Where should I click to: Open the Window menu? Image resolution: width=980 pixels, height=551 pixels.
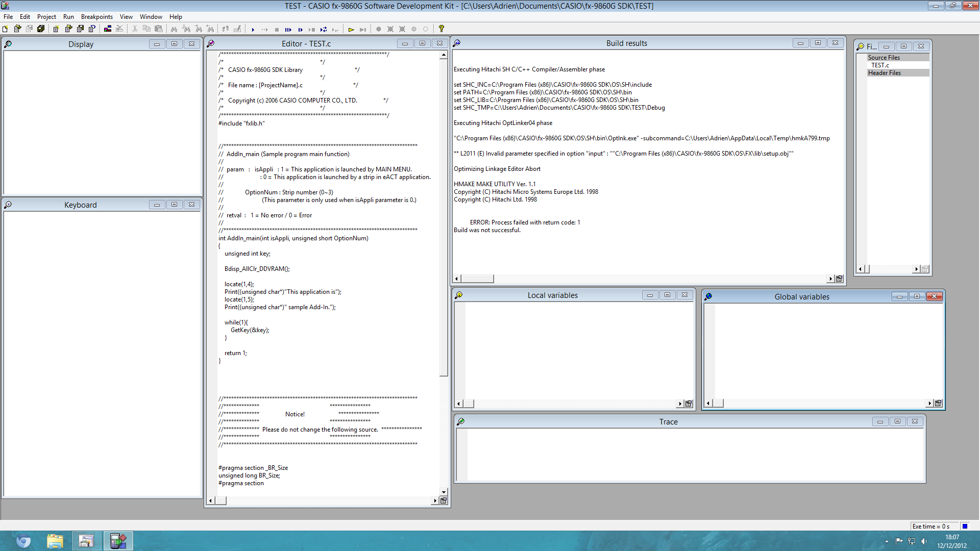pyautogui.click(x=151, y=17)
